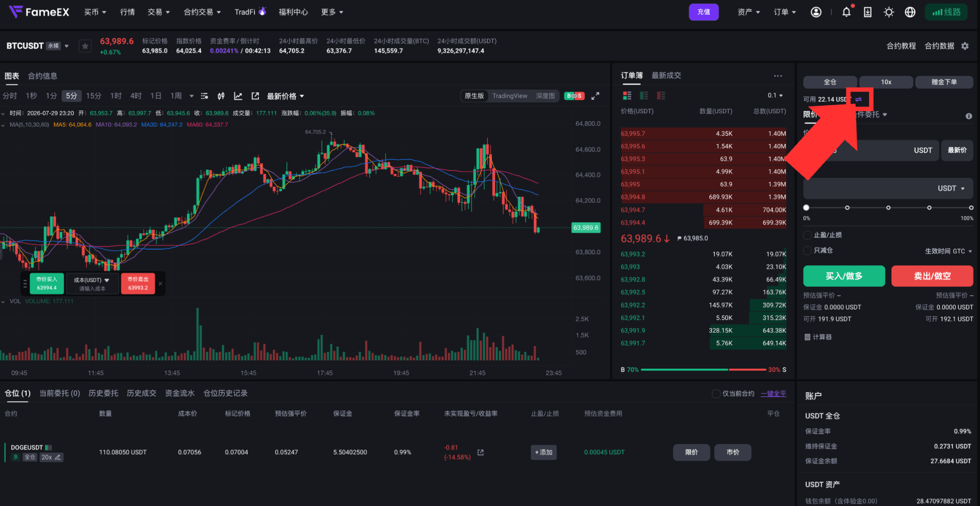Show combined buy and sell order book

627,96
